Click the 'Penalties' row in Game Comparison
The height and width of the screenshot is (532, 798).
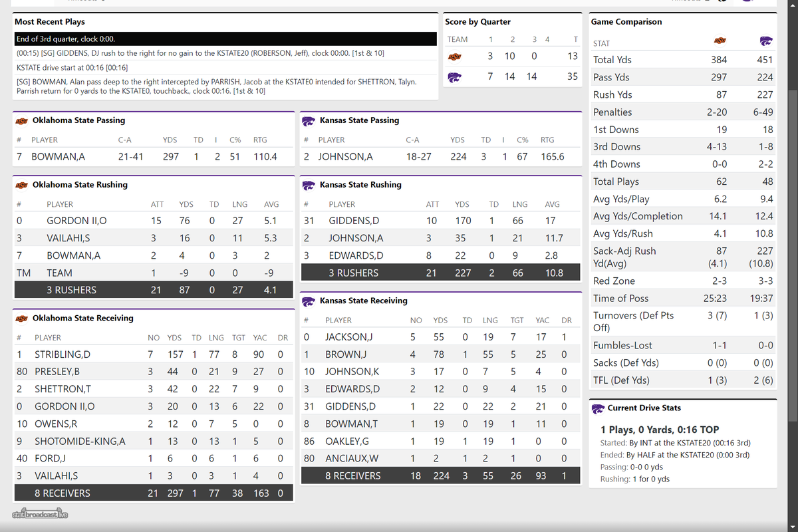[x=684, y=112]
